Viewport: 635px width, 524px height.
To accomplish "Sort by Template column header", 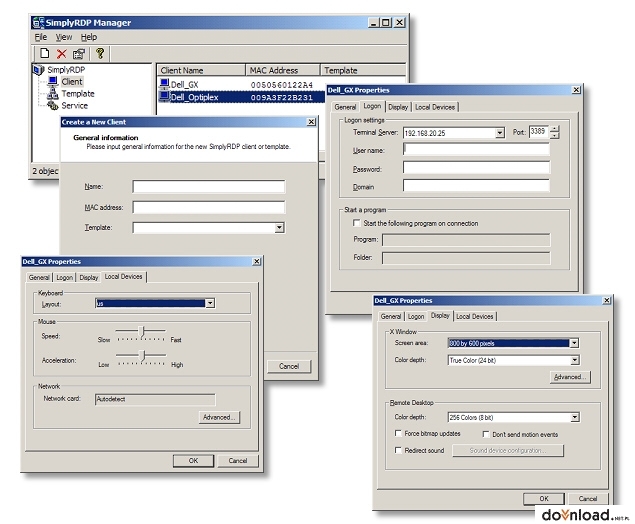I will 362,70.
